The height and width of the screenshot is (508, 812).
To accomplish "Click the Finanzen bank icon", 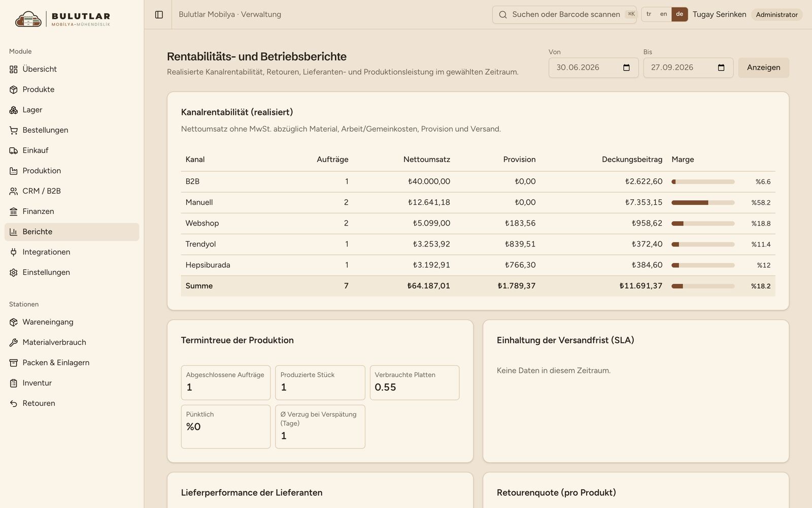I will click(14, 211).
